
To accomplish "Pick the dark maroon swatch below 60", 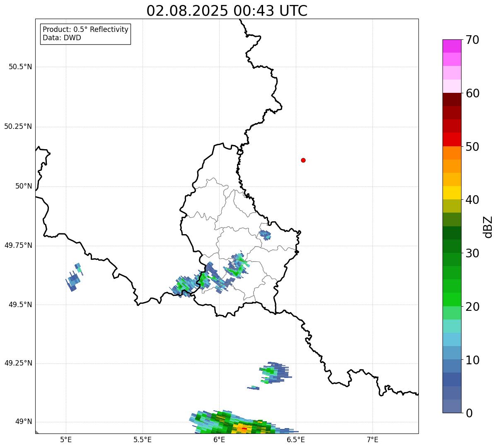I will pos(452,99).
